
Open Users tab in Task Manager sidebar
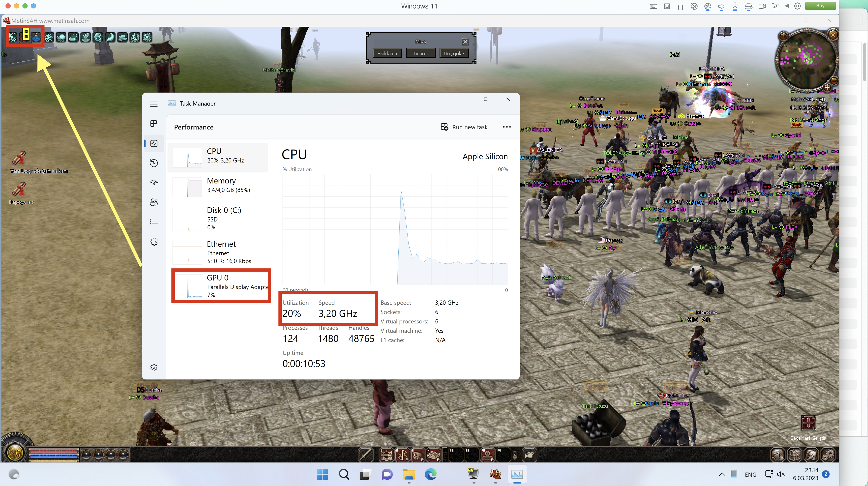pos(154,202)
